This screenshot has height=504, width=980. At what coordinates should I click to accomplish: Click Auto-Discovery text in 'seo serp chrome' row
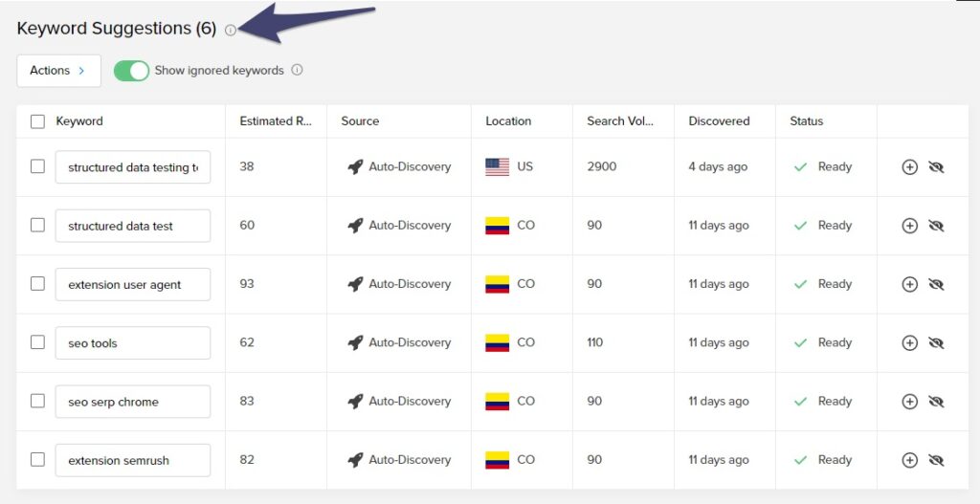coord(410,402)
